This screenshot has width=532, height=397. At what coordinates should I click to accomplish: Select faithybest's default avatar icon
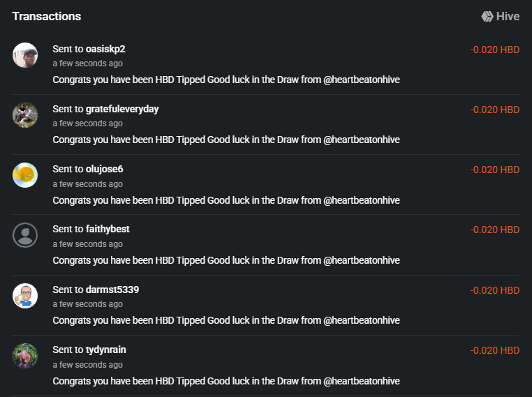25,235
